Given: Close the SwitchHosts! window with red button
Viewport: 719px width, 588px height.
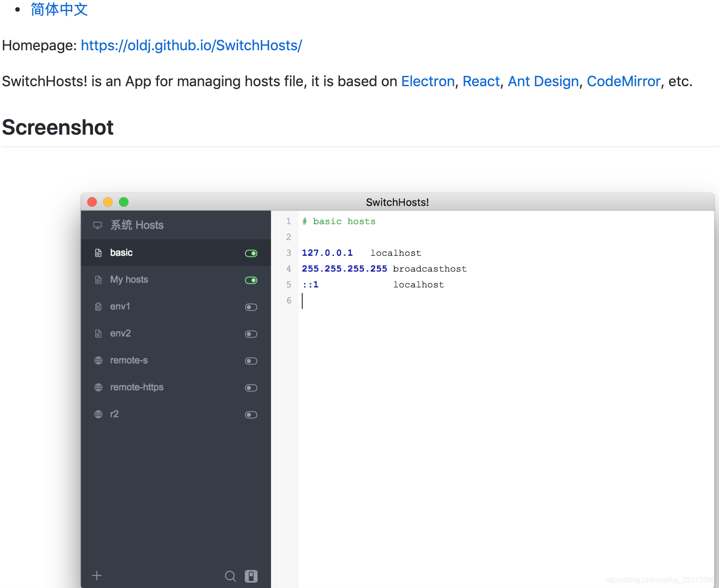Looking at the screenshot, I should click(x=92, y=202).
